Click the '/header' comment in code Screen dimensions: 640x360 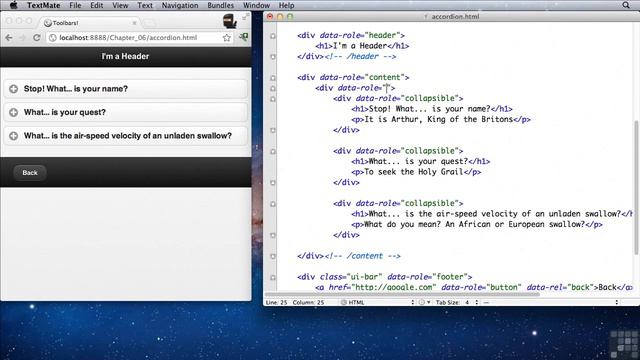[360, 57]
